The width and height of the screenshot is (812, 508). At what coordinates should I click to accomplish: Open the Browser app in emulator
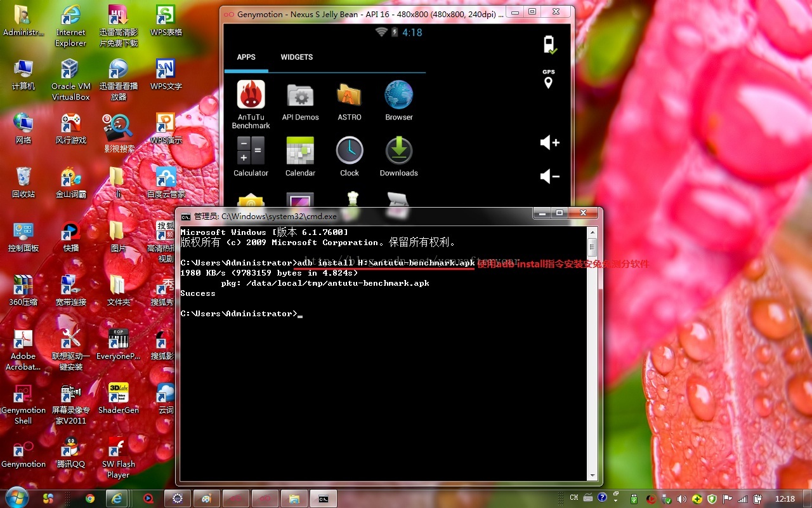click(399, 100)
